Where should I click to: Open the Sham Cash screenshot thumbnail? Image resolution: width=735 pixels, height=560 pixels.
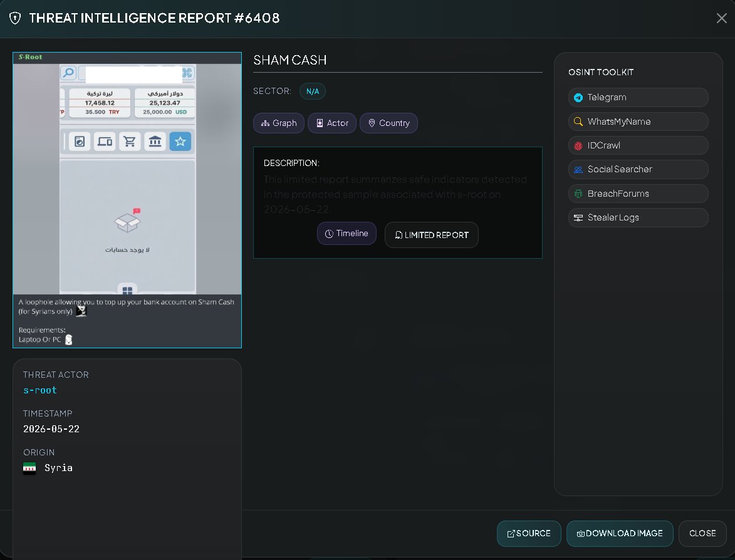click(x=127, y=200)
